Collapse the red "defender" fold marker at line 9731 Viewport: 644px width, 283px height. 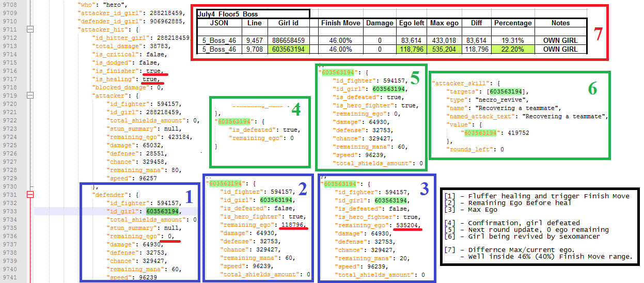30,195
